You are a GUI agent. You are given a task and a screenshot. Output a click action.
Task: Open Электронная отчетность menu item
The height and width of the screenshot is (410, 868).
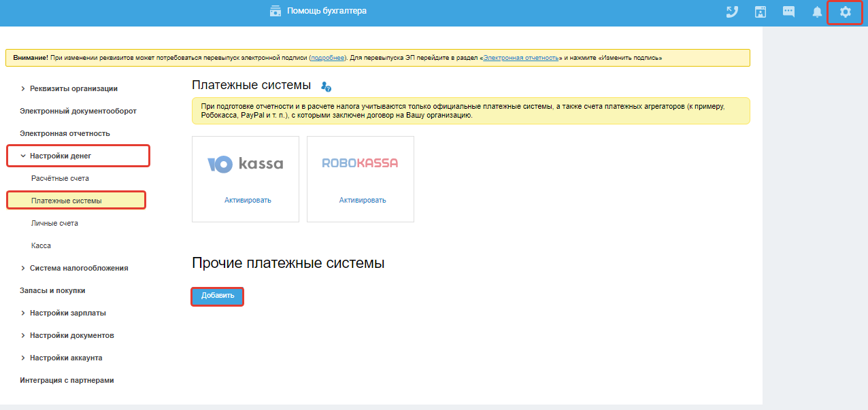tap(65, 133)
